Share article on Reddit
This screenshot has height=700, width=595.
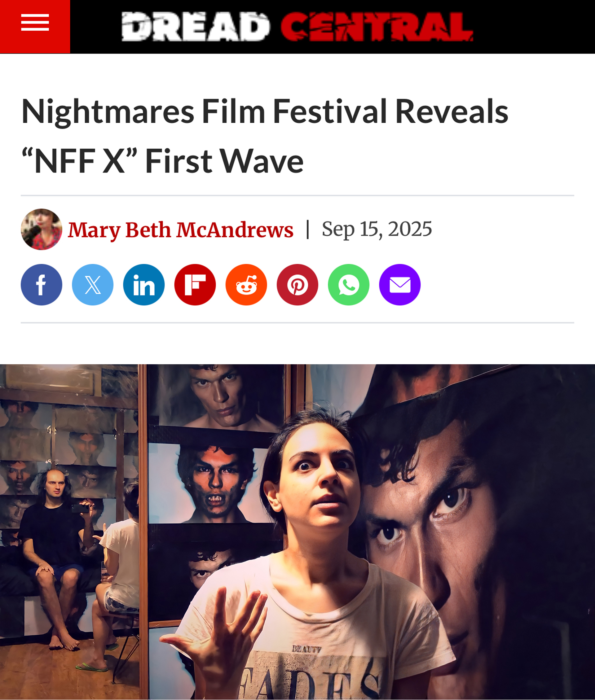pos(246,285)
